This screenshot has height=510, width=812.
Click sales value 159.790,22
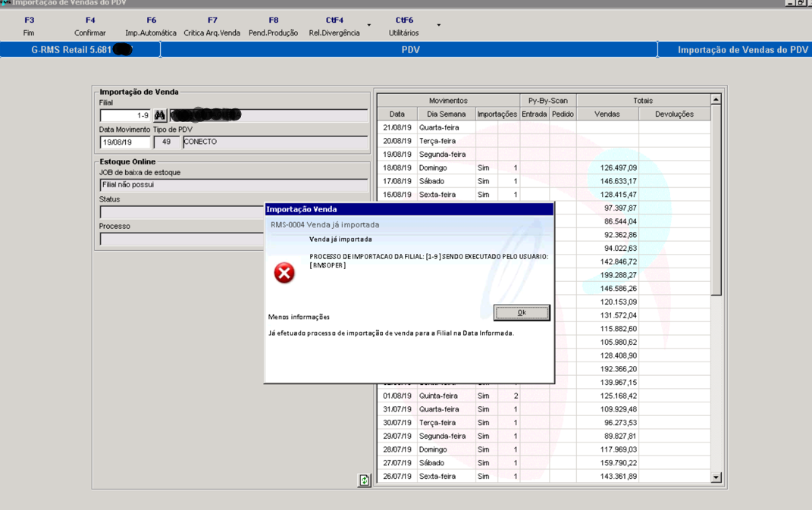[619, 463]
